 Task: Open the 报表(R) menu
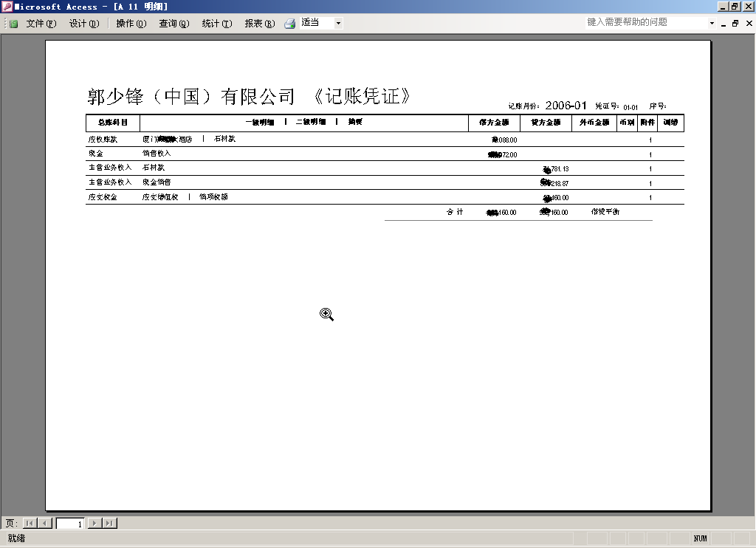click(260, 24)
